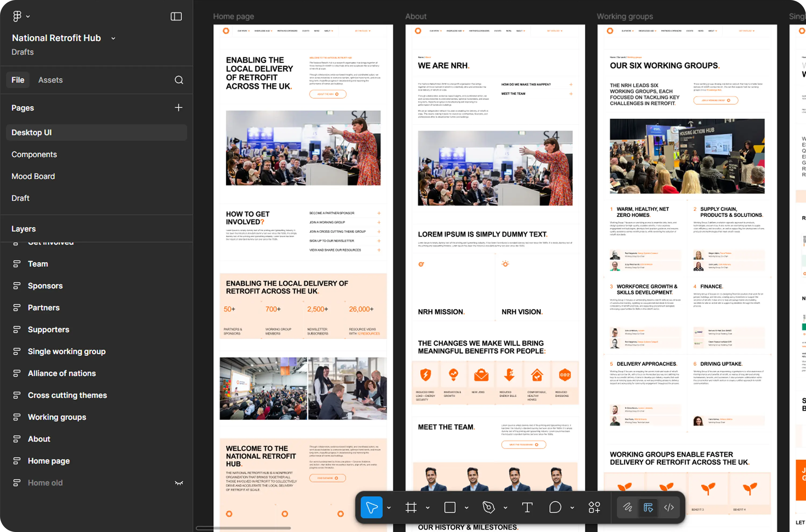Open the Actions launcher grid icon
This screenshot has width=806, height=532.
tap(595, 507)
